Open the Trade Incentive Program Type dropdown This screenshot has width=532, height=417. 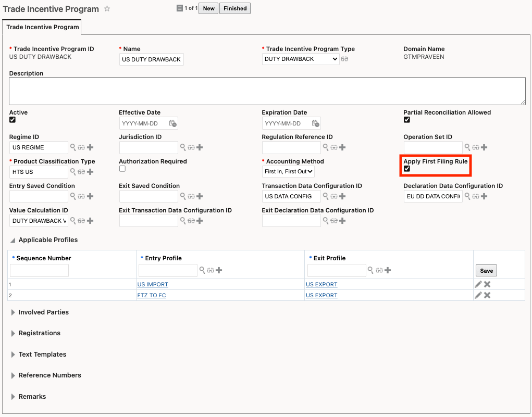(301, 59)
